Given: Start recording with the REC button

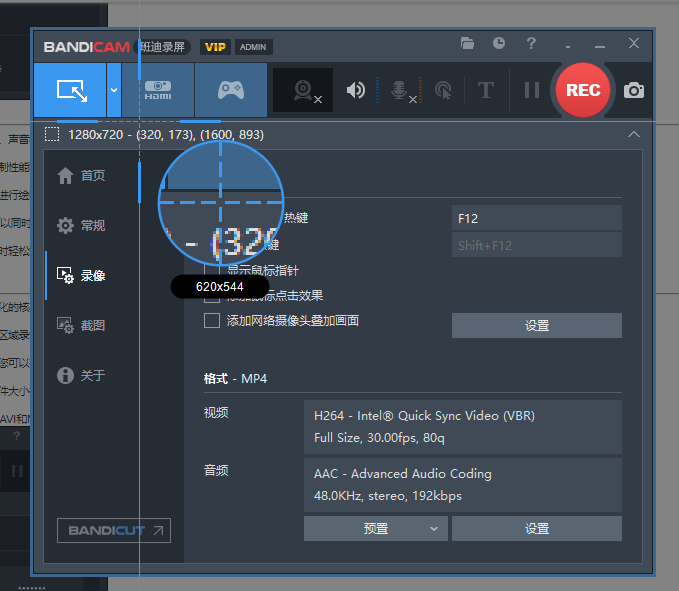Looking at the screenshot, I should pos(583,90).
